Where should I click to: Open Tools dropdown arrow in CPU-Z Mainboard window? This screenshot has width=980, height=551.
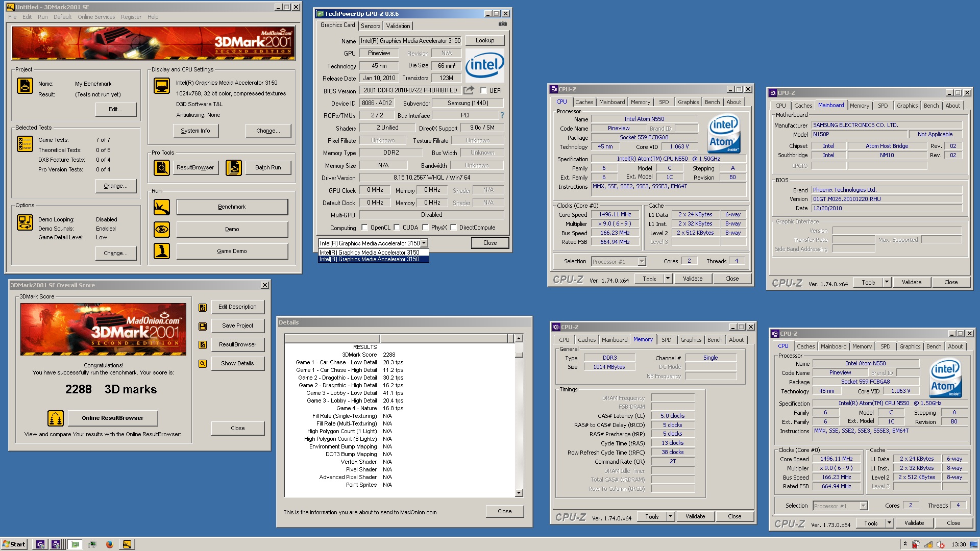[x=887, y=282]
